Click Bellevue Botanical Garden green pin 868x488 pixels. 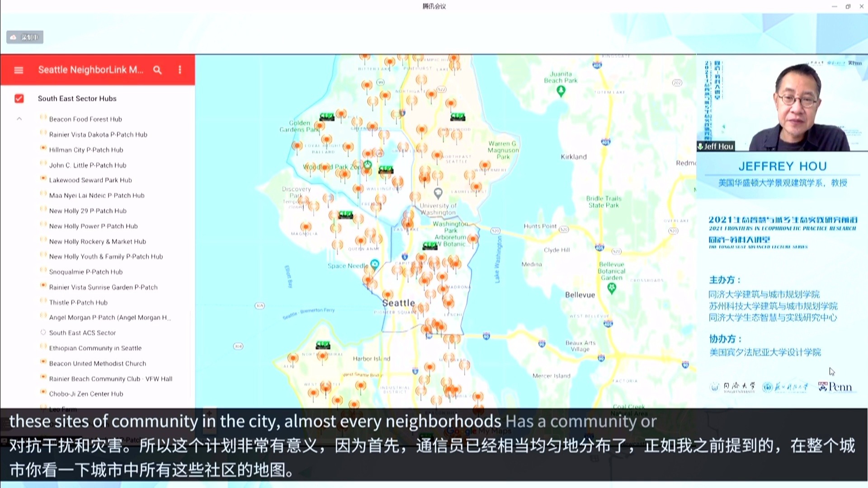point(612,288)
